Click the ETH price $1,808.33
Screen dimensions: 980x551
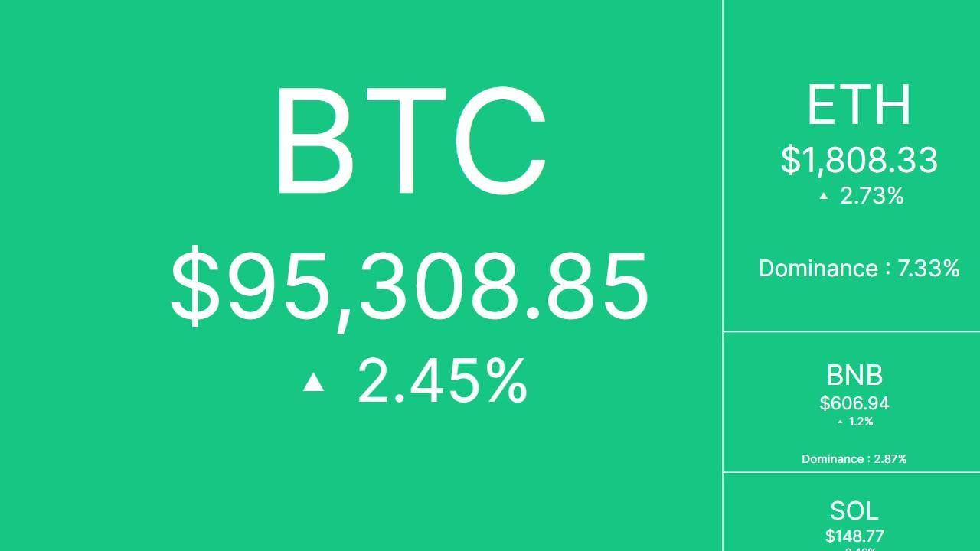tap(859, 160)
